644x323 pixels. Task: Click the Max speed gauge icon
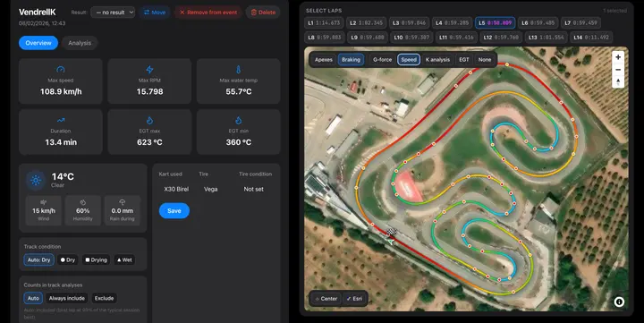pyautogui.click(x=61, y=70)
